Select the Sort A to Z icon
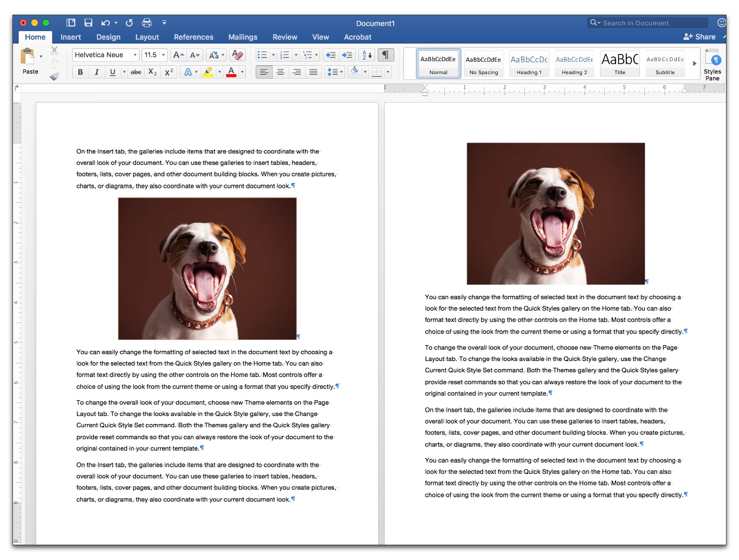739x560 pixels. pyautogui.click(x=367, y=55)
